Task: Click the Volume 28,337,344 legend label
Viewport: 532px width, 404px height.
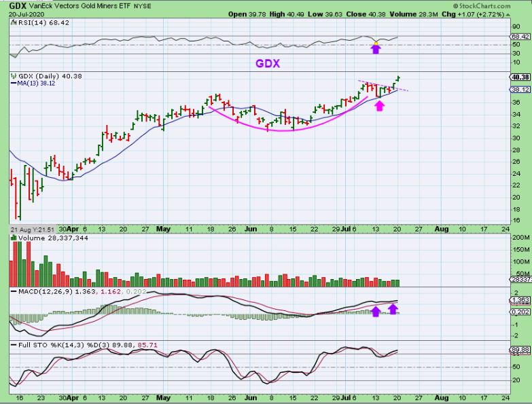Action: point(53,238)
